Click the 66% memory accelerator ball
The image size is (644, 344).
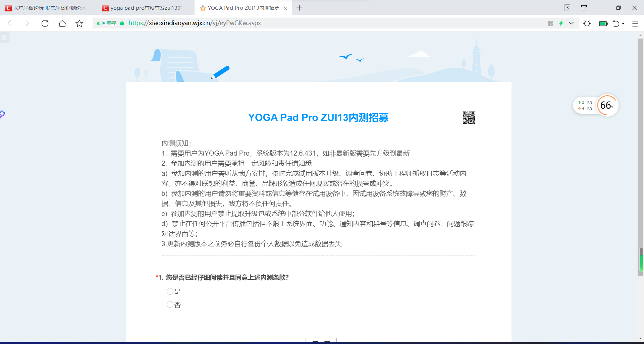click(607, 106)
